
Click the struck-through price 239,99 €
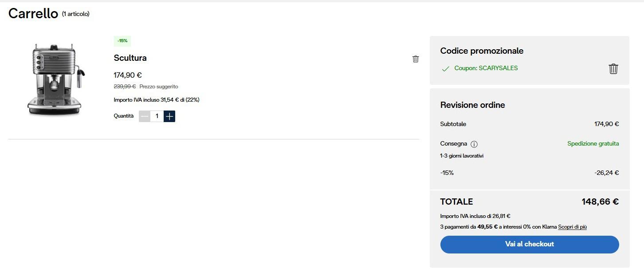tap(125, 87)
